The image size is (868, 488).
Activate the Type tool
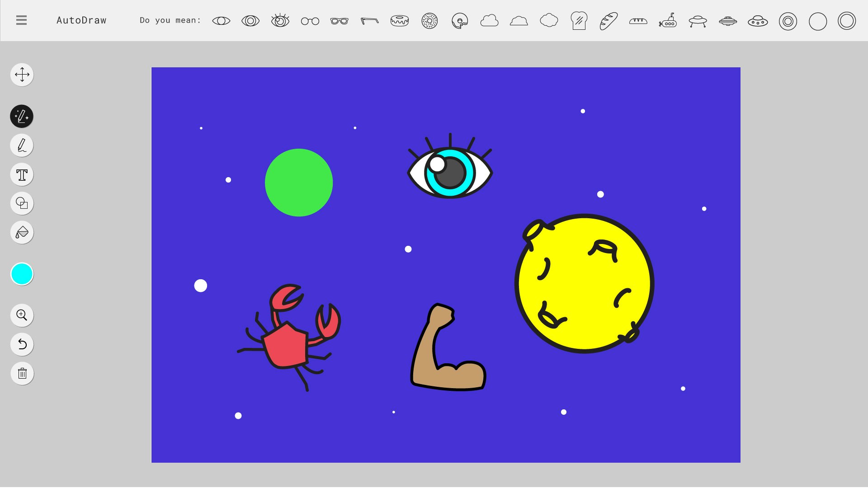pyautogui.click(x=22, y=174)
